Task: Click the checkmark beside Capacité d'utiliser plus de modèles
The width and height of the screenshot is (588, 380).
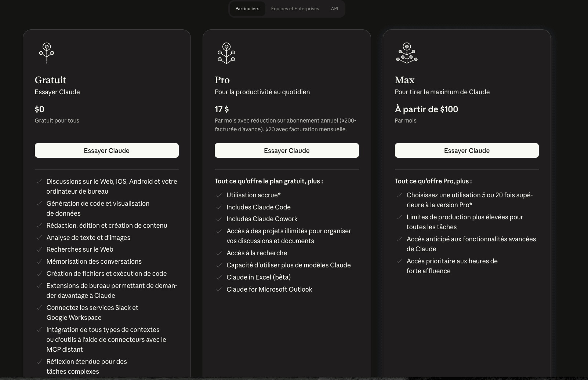Action: pyautogui.click(x=219, y=265)
